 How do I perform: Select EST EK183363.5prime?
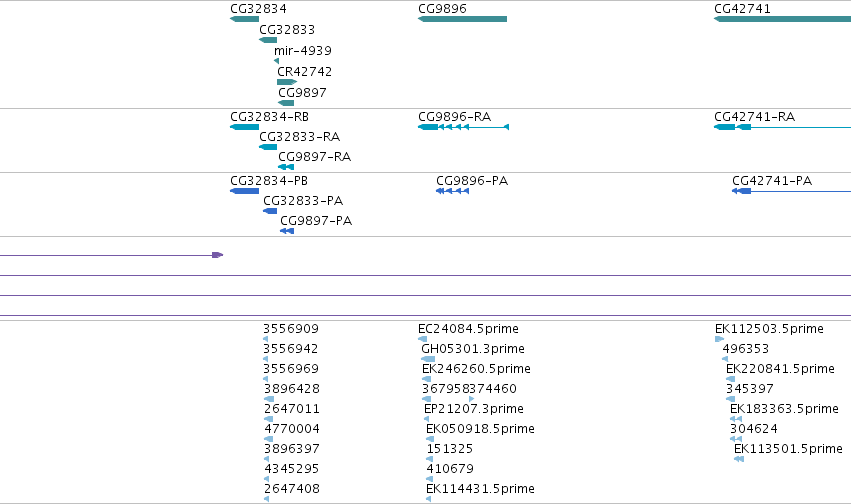coord(784,409)
